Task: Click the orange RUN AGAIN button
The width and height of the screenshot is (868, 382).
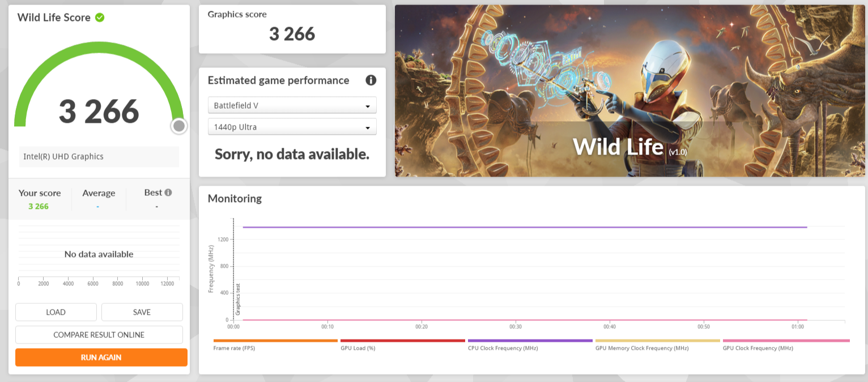Action: [101, 358]
